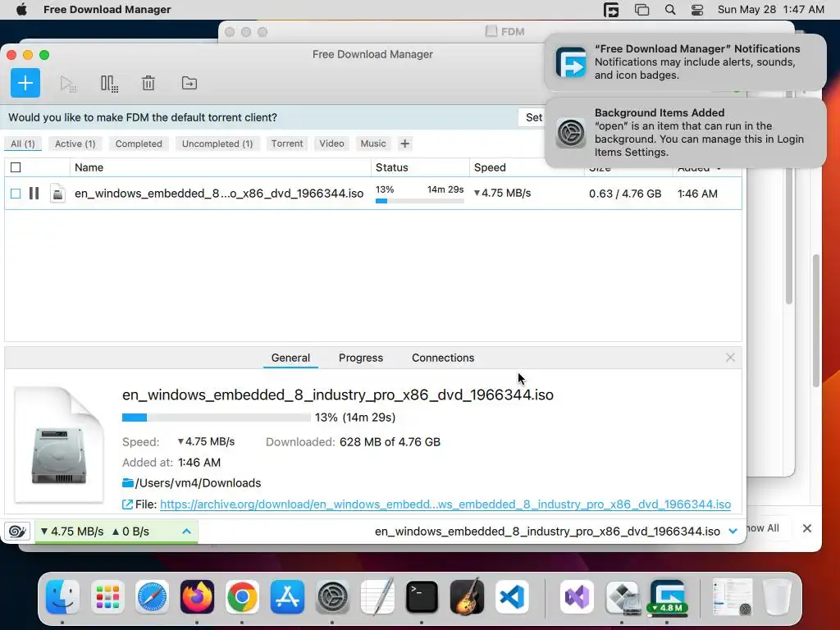Open the App Store from the Dock
This screenshot has height=630, width=840.
[287, 596]
